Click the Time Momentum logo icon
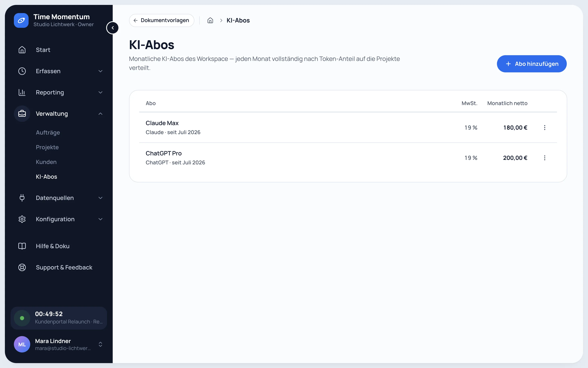This screenshot has width=588, height=368. click(21, 20)
